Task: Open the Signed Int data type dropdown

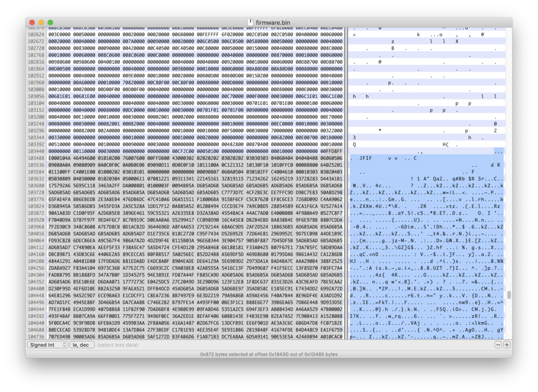Action: (48, 345)
